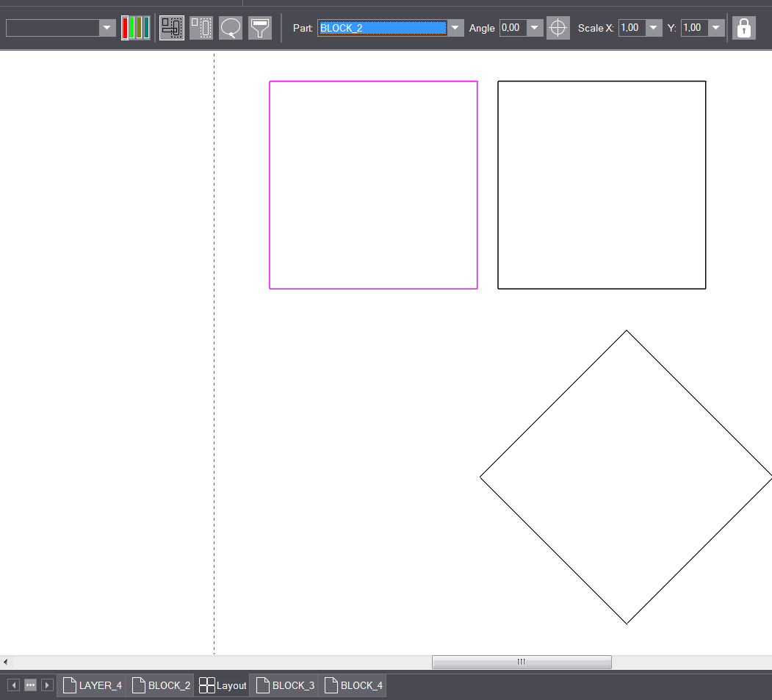Open the BLOCK_4 sheet tab
Viewport: 772px width, 700px height.
click(353, 685)
